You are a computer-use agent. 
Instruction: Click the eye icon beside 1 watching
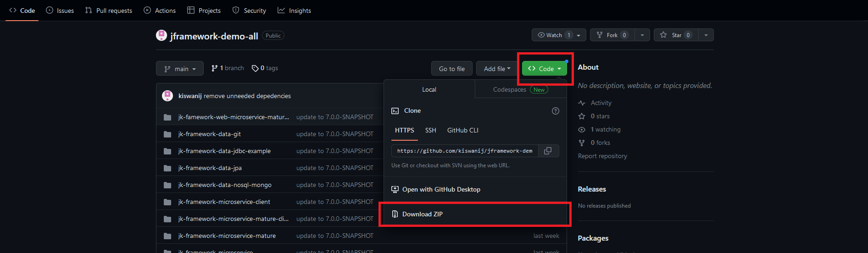pyautogui.click(x=582, y=130)
